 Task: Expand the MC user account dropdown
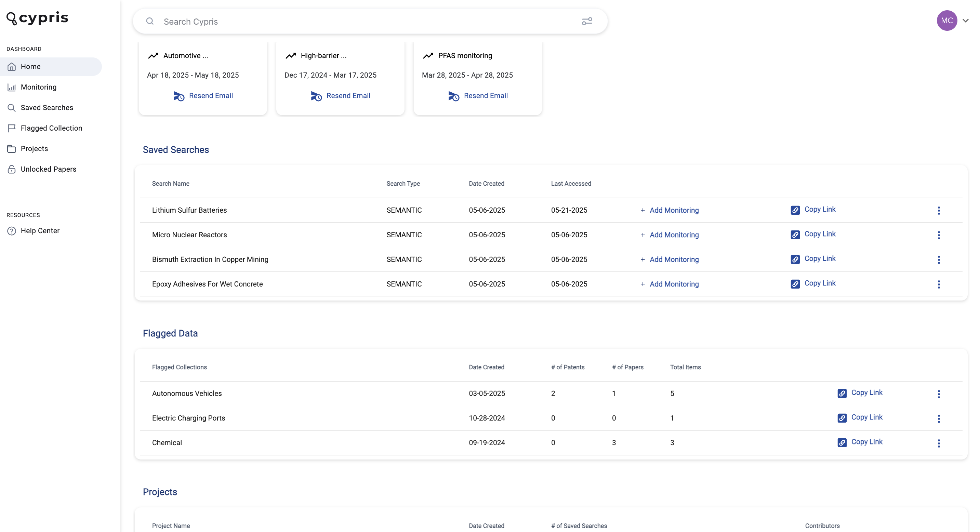[x=965, y=21]
